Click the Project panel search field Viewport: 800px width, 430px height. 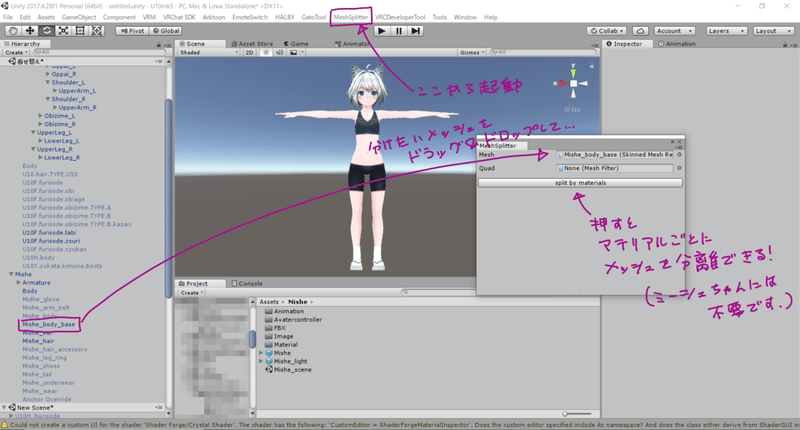click(439, 293)
